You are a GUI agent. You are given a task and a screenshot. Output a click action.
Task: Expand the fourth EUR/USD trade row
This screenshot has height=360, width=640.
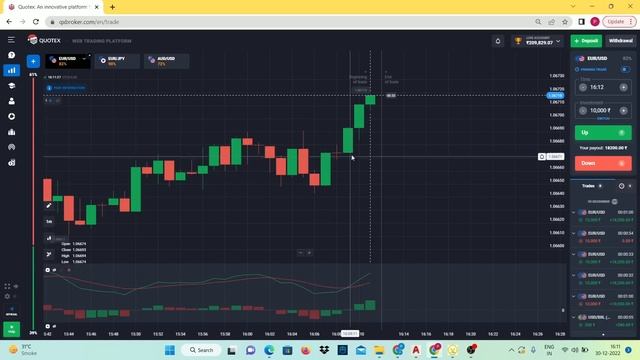click(x=573, y=276)
